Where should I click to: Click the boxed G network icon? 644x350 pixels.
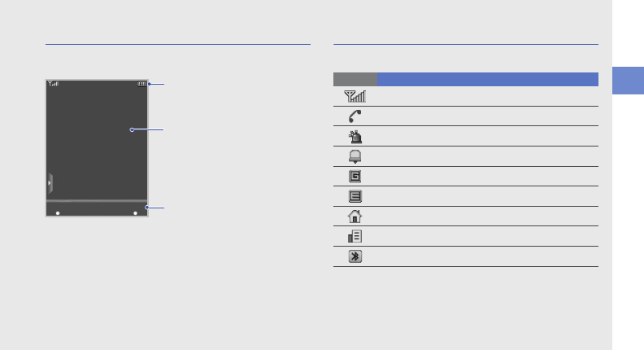coord(355,176)
